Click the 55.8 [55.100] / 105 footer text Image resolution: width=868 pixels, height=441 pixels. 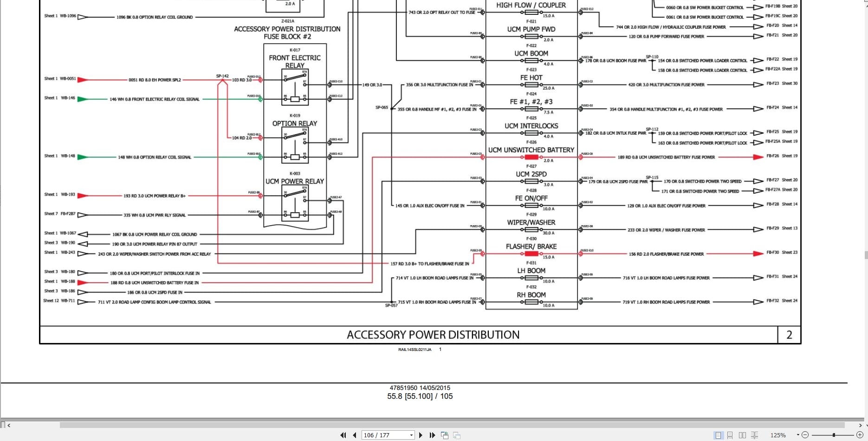click(x=420, y=396)
